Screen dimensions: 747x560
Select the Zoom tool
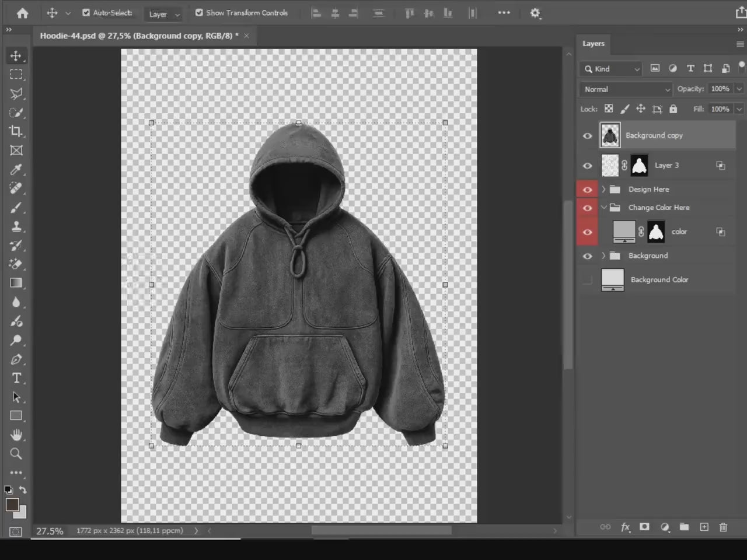click(x=16, y=454)
